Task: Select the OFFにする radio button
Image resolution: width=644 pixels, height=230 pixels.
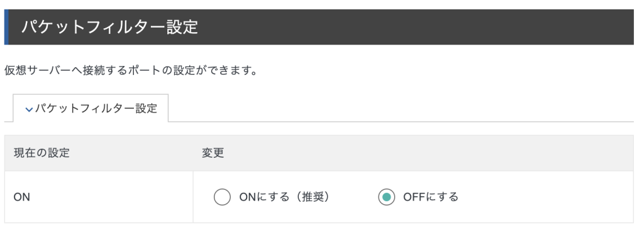Action: pos(387,197)
